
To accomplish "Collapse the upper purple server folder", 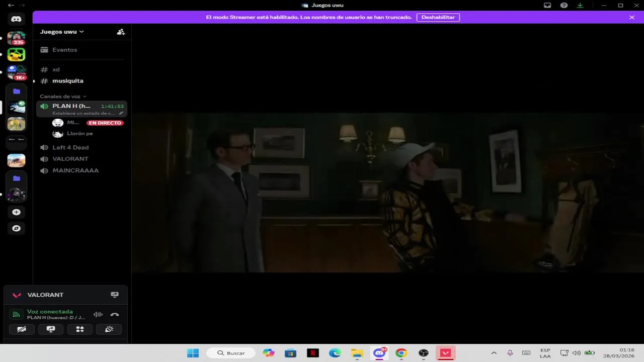I will (x=17, y=92).
